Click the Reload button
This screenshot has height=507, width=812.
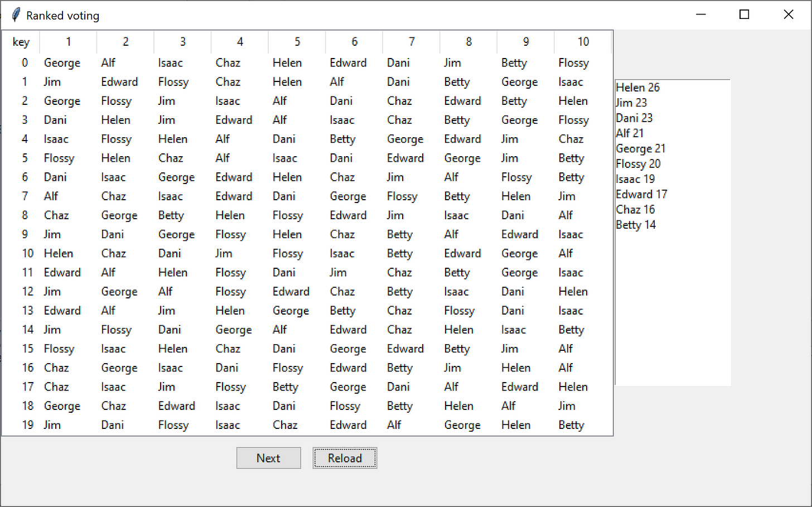345,458
